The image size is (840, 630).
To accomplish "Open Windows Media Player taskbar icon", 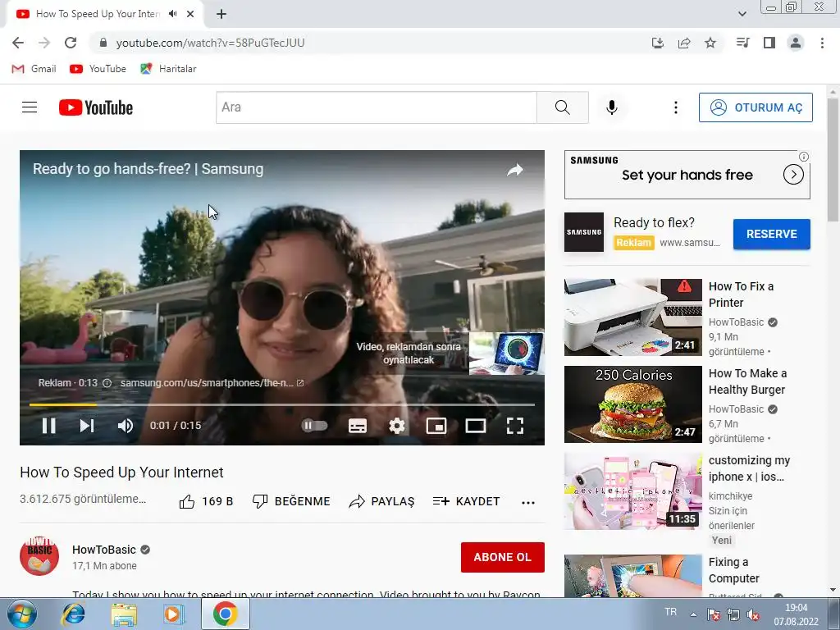I will pos(174,614).
